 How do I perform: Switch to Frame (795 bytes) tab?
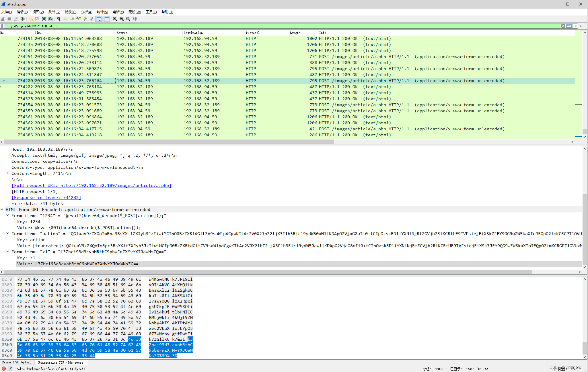pos(17,363)
